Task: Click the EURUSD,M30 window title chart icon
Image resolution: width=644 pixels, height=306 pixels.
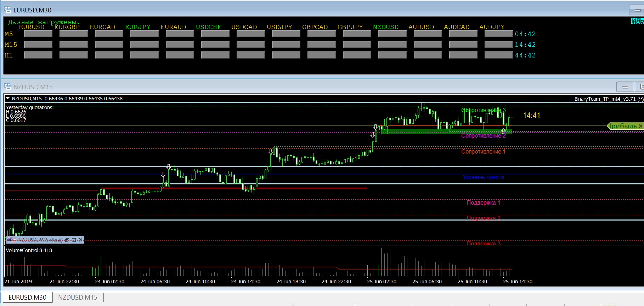Action: (x=7, y=10)
